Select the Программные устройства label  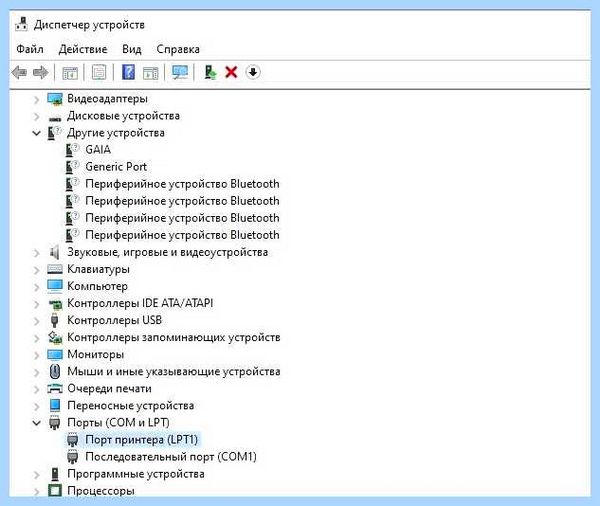[x=136, y=474]
